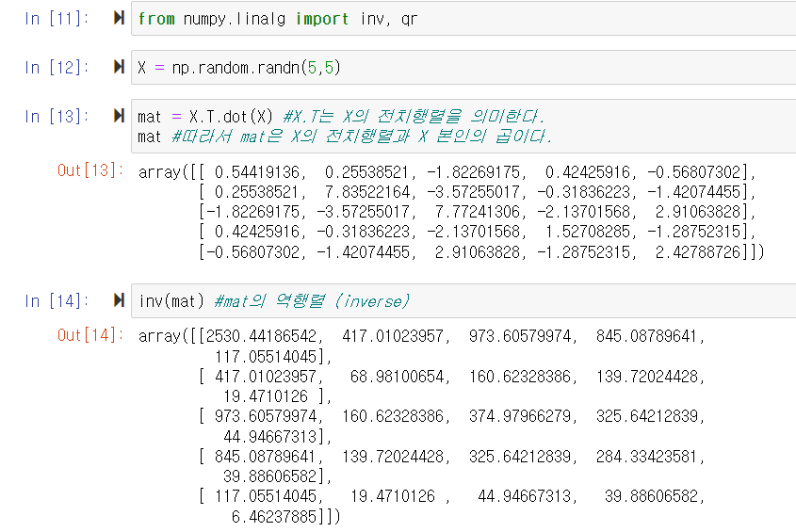This screenshot has width=796, height=532.
Task: Click the 'import' keyword in cell 11
Action: 322,19
